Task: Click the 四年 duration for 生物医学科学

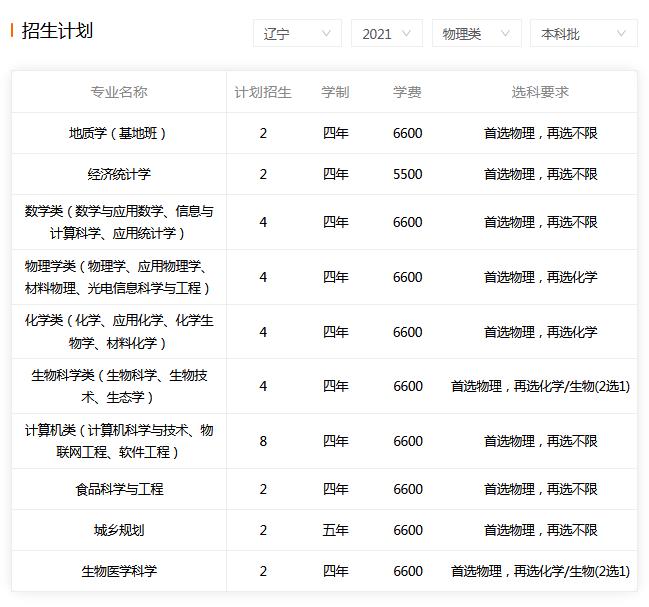Action: [x=335, y=571]
